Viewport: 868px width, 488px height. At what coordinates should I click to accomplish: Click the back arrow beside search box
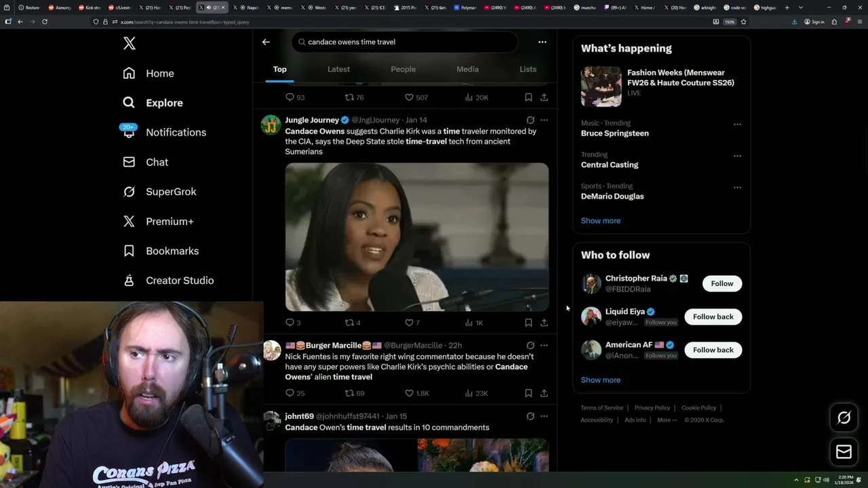(266, 42)
